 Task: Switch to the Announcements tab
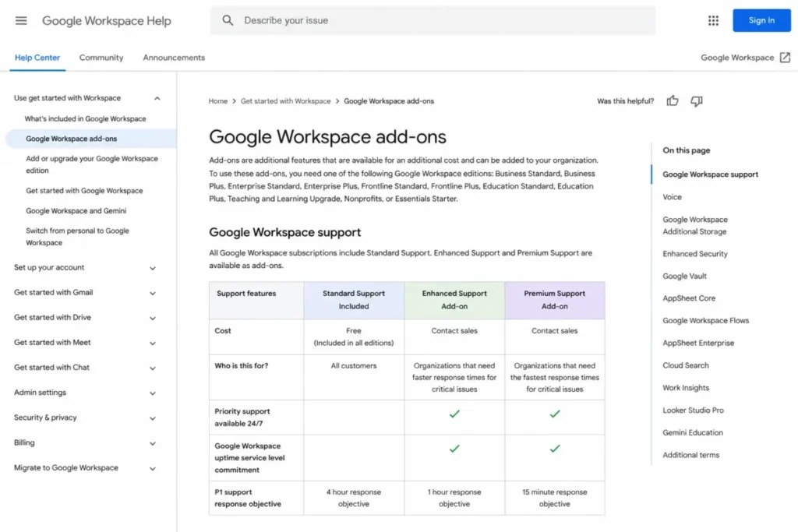pos(174,58)
